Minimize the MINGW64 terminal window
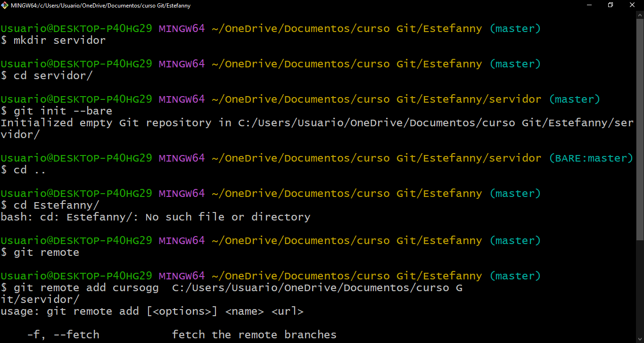 (589, 5)
